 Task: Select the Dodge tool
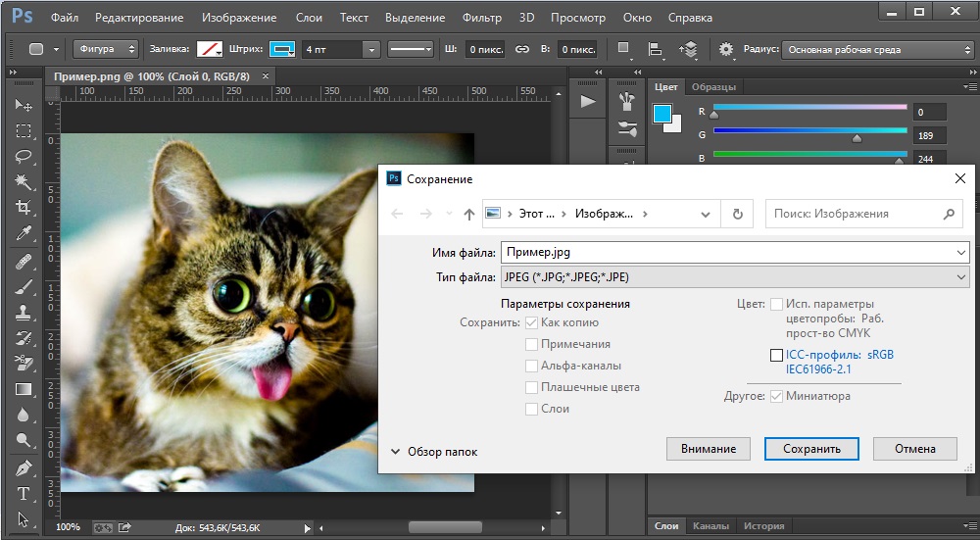tap(24, 441)
